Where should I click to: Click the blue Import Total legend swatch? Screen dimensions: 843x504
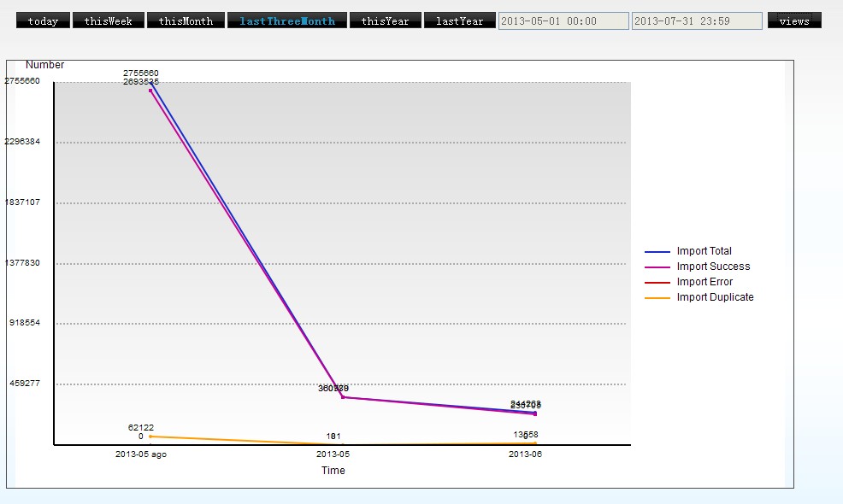[x=657, y=252]
